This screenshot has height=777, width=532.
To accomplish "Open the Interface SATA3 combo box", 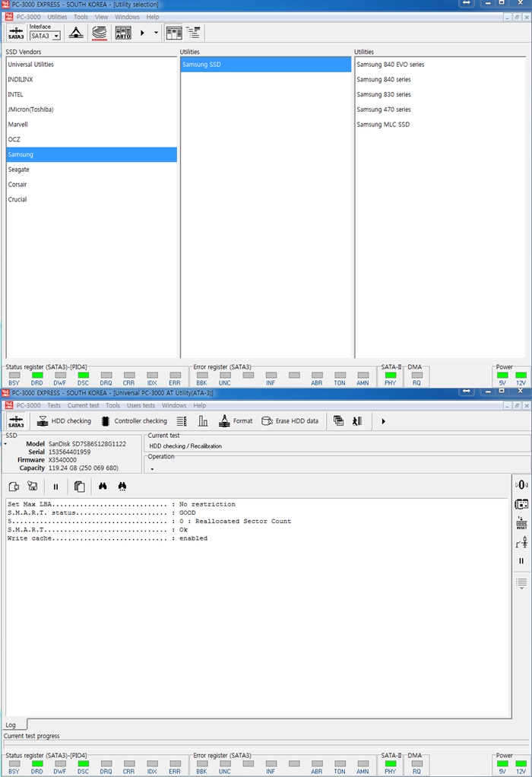I will (45, 36).
